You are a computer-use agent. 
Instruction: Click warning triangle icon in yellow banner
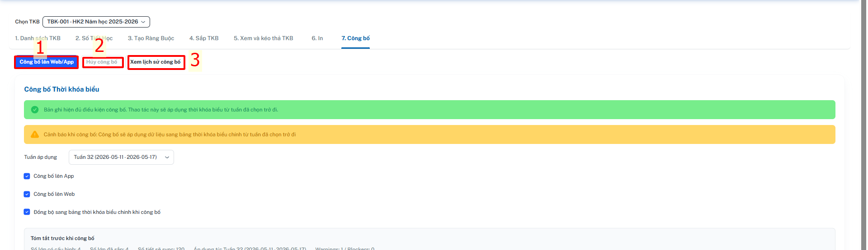click(x=35, y=134)
